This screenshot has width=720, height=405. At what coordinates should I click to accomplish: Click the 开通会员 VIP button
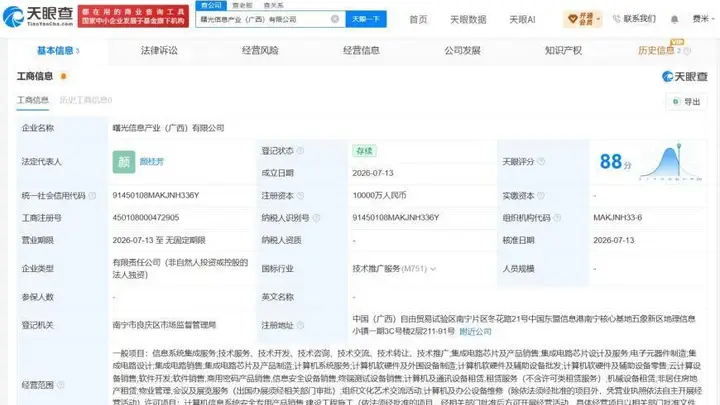tap(583, 19)
